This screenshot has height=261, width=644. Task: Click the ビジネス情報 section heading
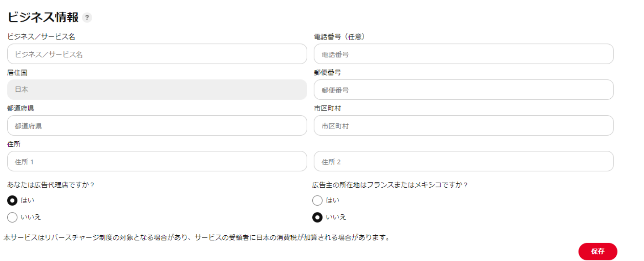[43, 17]
